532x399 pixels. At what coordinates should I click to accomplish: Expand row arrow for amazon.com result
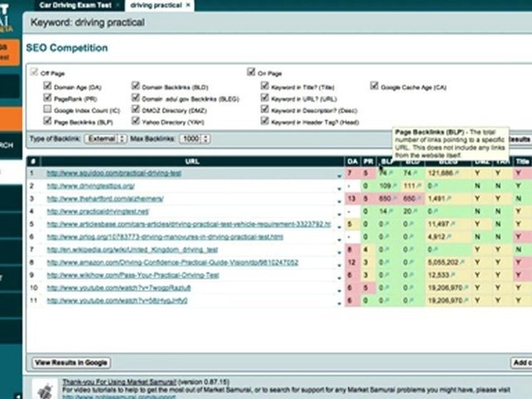[x=339, y=265]
